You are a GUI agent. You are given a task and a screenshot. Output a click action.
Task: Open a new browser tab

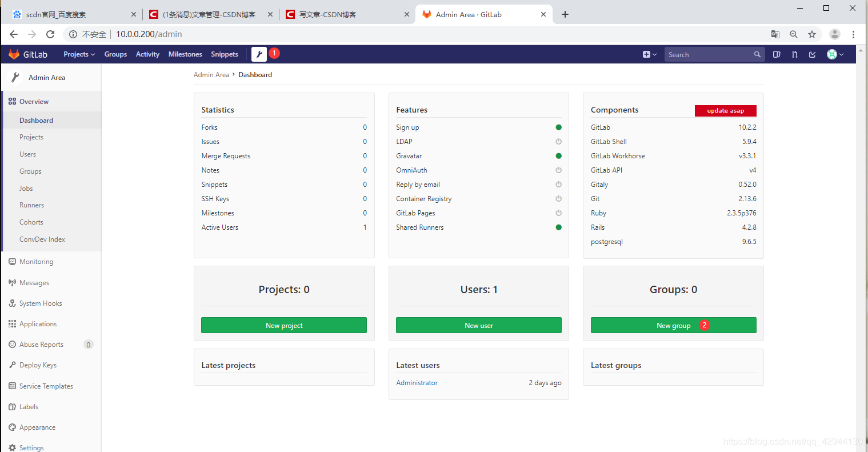565,14
